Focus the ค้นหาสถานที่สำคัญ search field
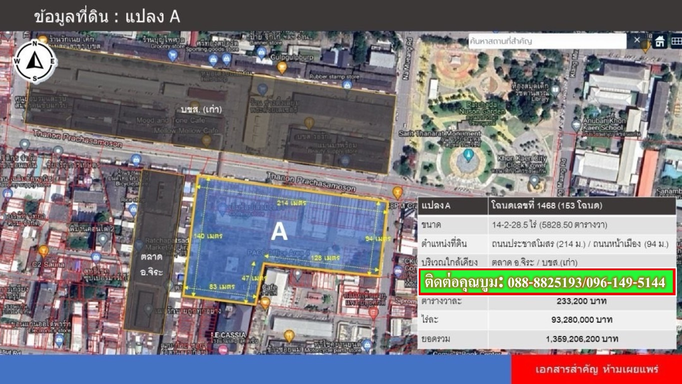Image resolution: width=682 pixels, height=384 pixels. (547, 41)
